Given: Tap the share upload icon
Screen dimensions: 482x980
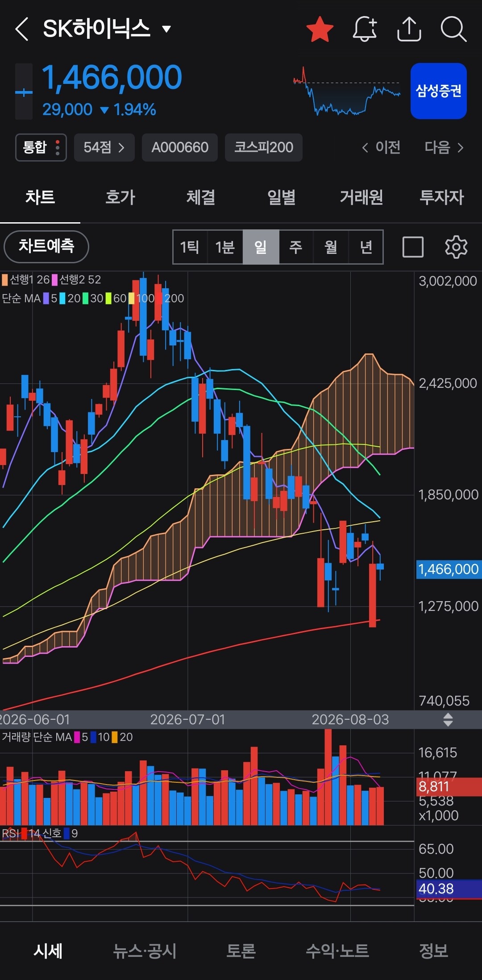Looking at the screenshot, I should pyautogui.click(x=409, y=29).
